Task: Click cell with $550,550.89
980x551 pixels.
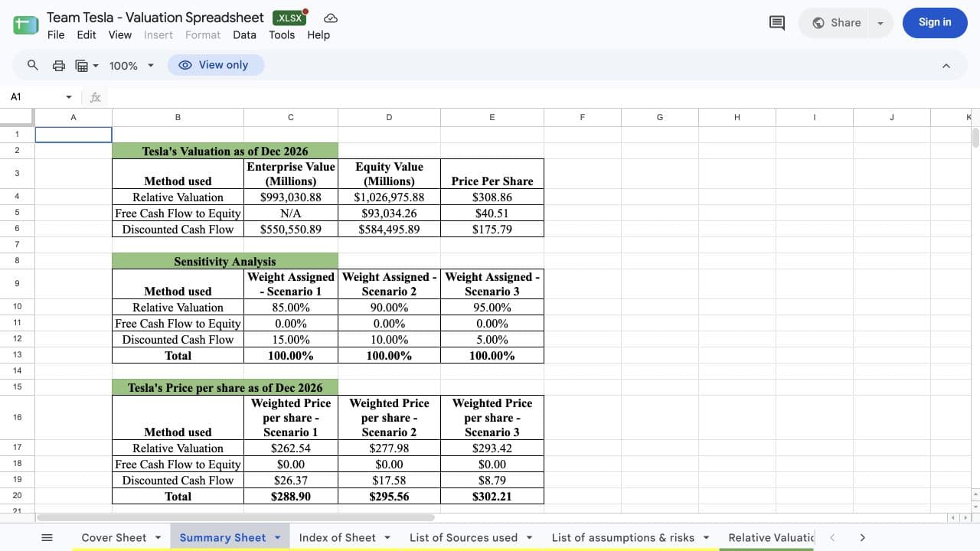Action: click(x=291, y=229)
